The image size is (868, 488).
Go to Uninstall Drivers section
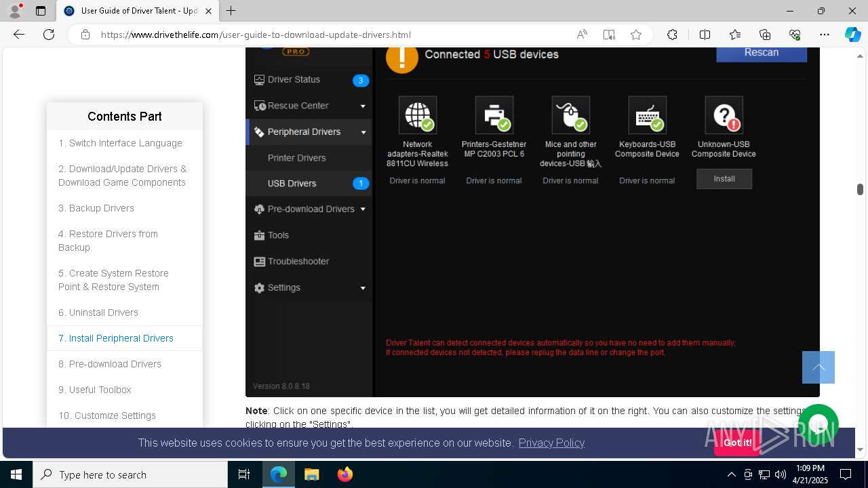98,312
